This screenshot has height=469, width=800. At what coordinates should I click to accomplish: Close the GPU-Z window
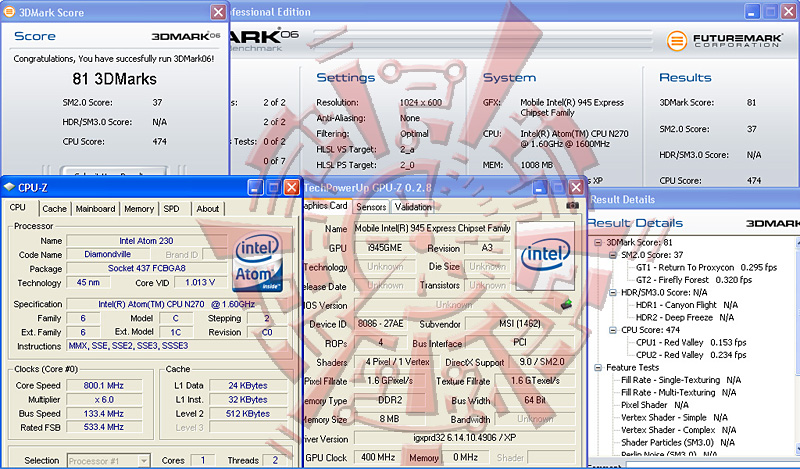tap(577, 187)
